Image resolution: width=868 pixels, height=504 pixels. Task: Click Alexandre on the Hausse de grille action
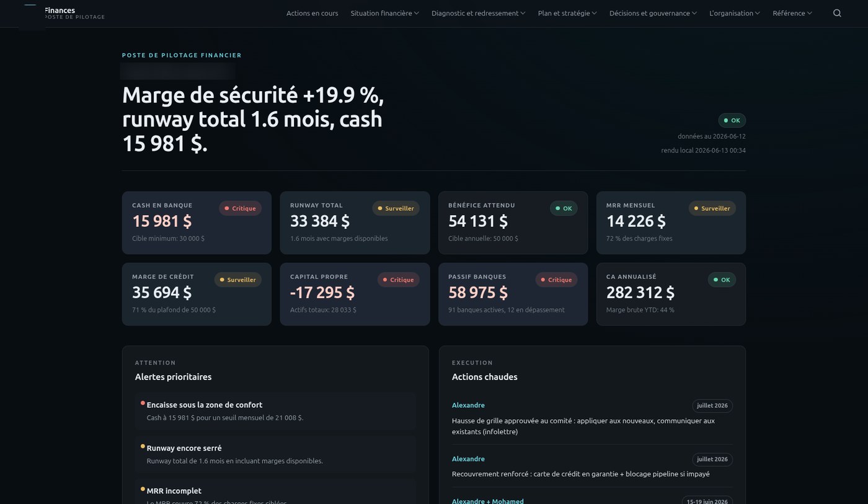(468, 405)
